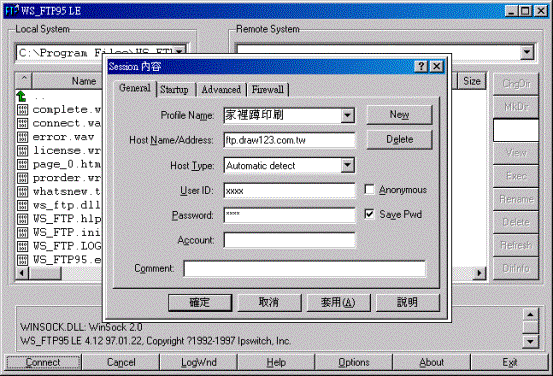Click the file icon beside WS_FTP.LOG
The height and width of the screenshot is (376, 553).
coord(22,246)
